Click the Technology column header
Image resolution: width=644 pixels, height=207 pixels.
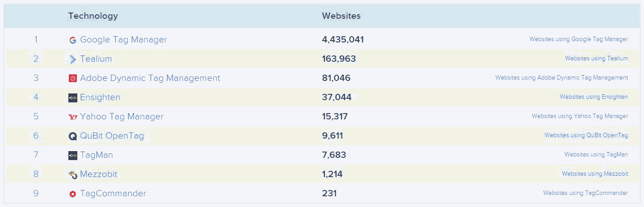[x=93, y=16]
